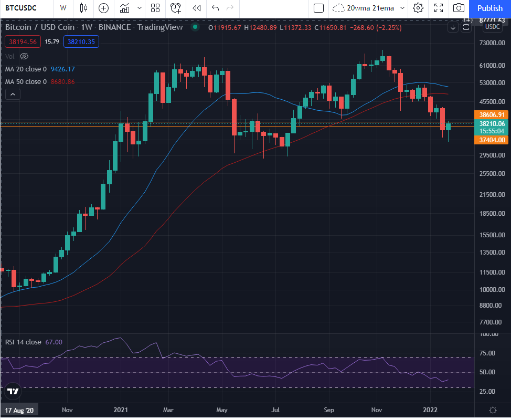Click the BINANCE exchange label in the legend
The width and height of the screenshot is (511, 420).
pos(114,27)
